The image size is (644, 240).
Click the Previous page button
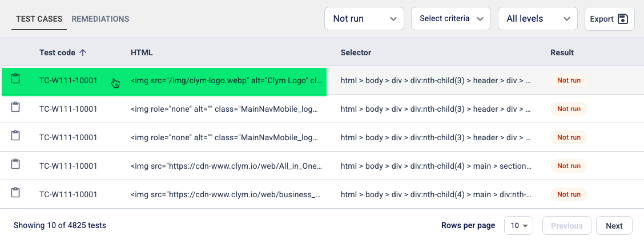567,225
